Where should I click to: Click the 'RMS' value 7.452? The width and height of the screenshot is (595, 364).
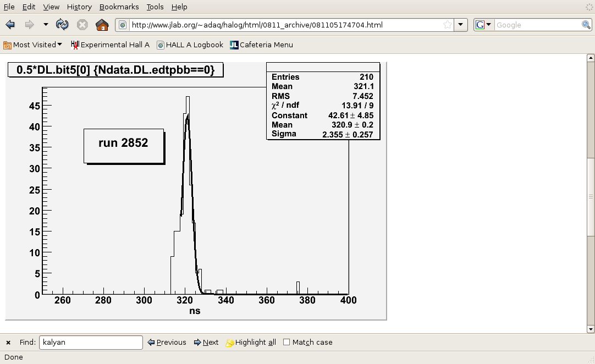click(363, 96)
